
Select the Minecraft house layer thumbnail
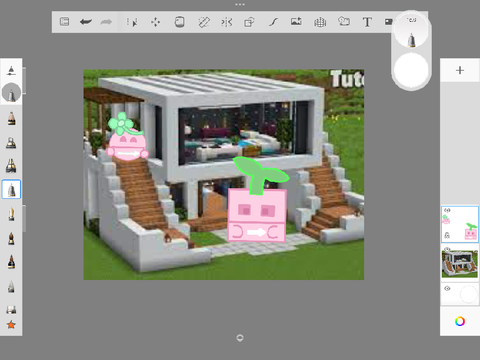click(460, 263)
